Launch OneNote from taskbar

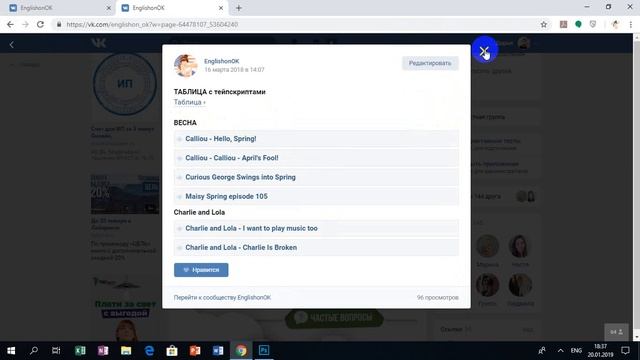tap(103, 351)
